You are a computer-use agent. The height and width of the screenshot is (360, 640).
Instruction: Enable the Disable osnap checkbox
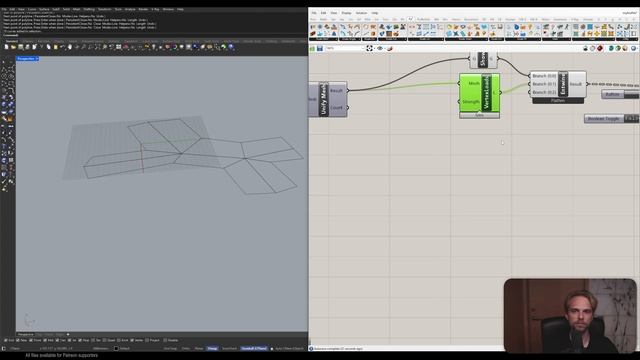(165, 340)
